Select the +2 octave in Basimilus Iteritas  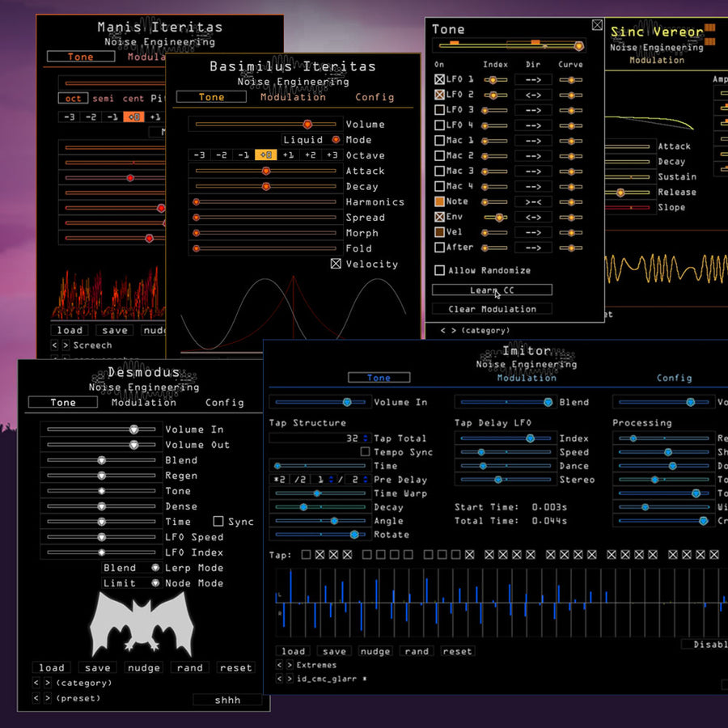coord(310,155)
